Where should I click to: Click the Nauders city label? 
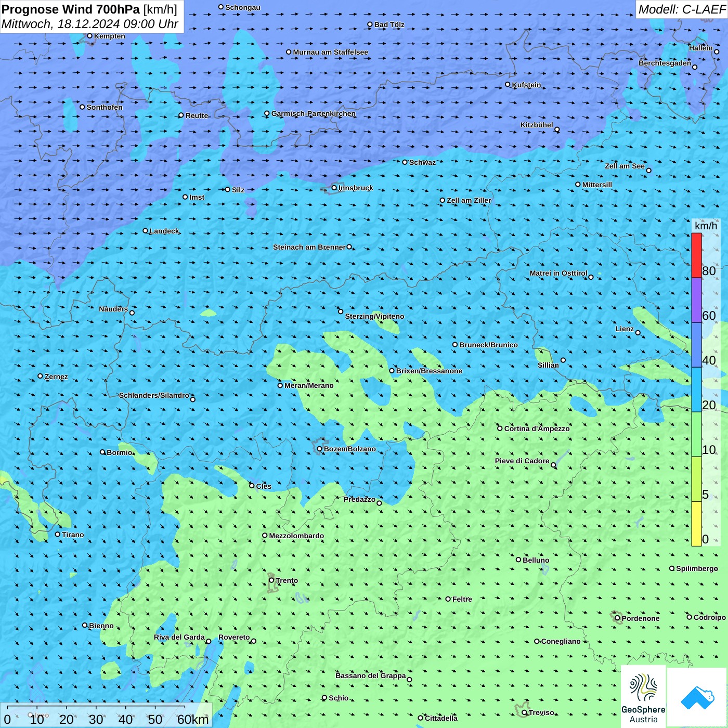coord(113,309)
